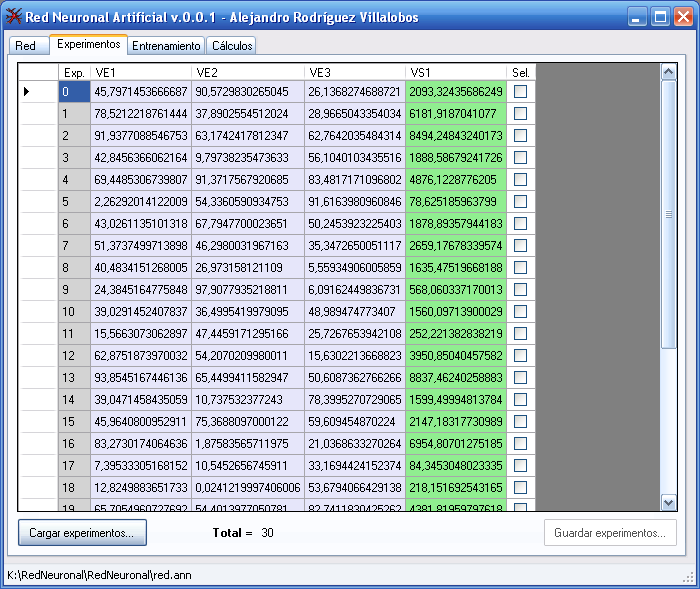
Task: Click the VE1 column header
Action: pos(140,72)
